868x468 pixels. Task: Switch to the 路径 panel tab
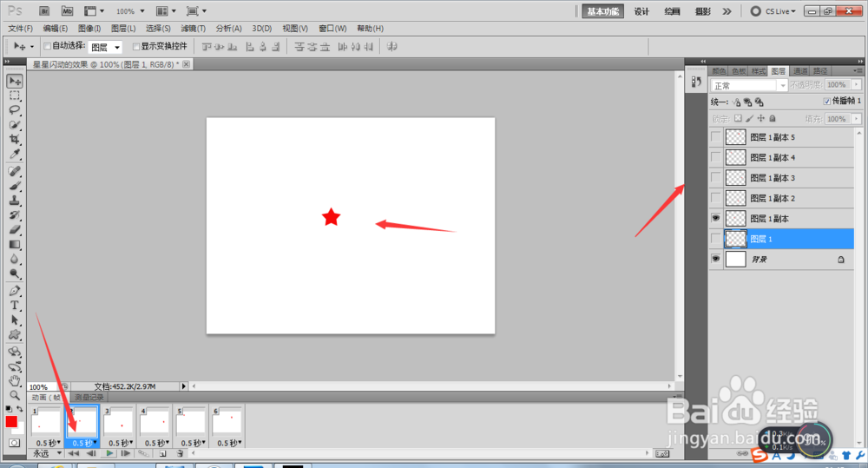pyautogui.click(x=820, y=71)
